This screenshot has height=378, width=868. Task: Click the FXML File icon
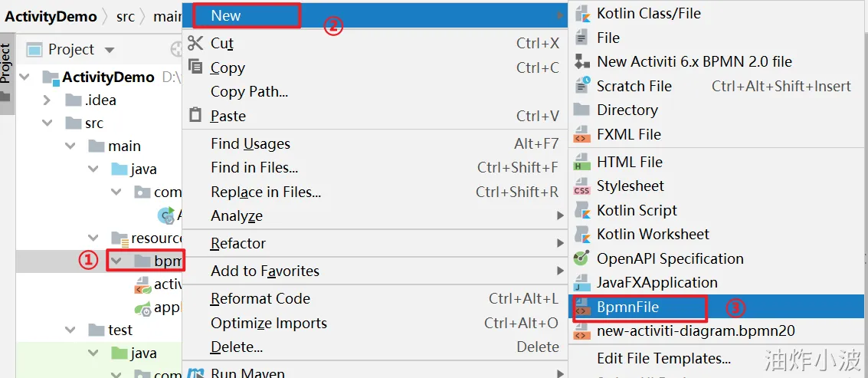(582, 135)
